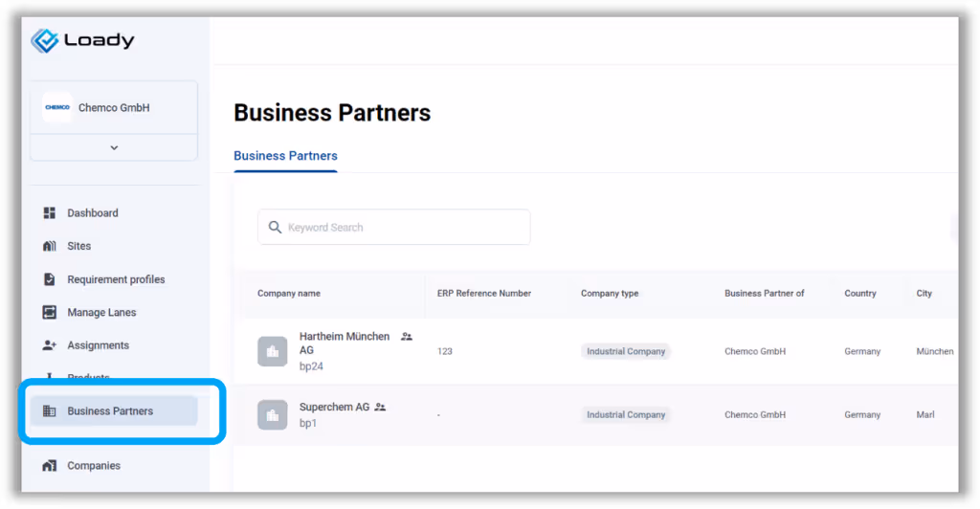Screen dimensions: 980x509
Task: Click the Assignments person-plus icon
Action: 50,345
